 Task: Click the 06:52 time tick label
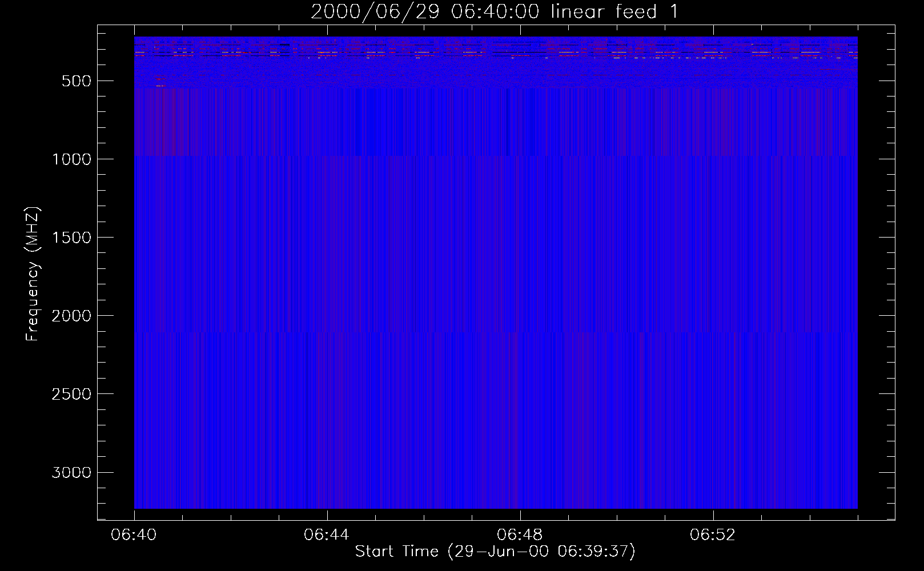coord(713,535)
